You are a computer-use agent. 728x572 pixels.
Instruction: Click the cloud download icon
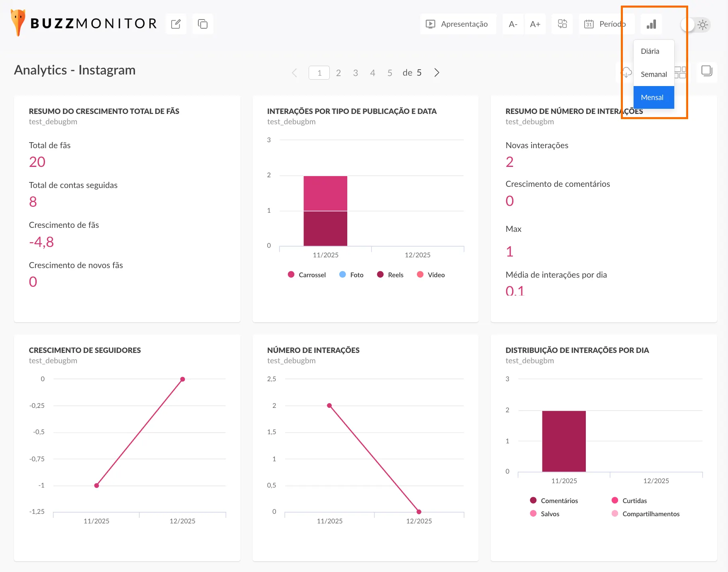(x=626, y=72)
